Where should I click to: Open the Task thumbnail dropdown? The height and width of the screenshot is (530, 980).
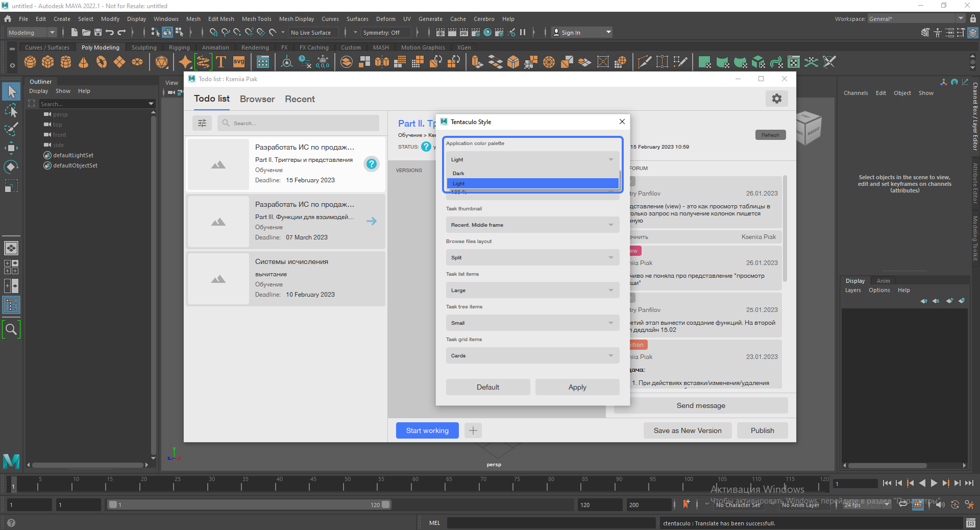532,225
